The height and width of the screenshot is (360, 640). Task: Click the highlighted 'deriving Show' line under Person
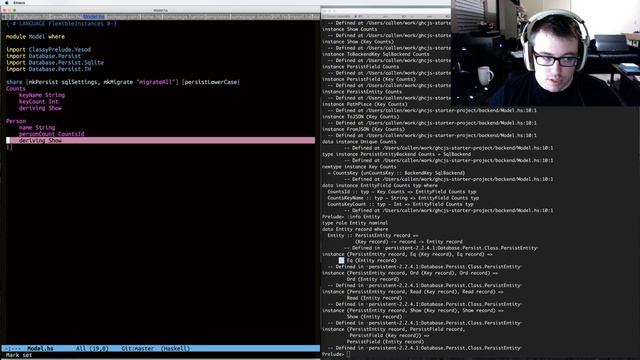point(160,140)
